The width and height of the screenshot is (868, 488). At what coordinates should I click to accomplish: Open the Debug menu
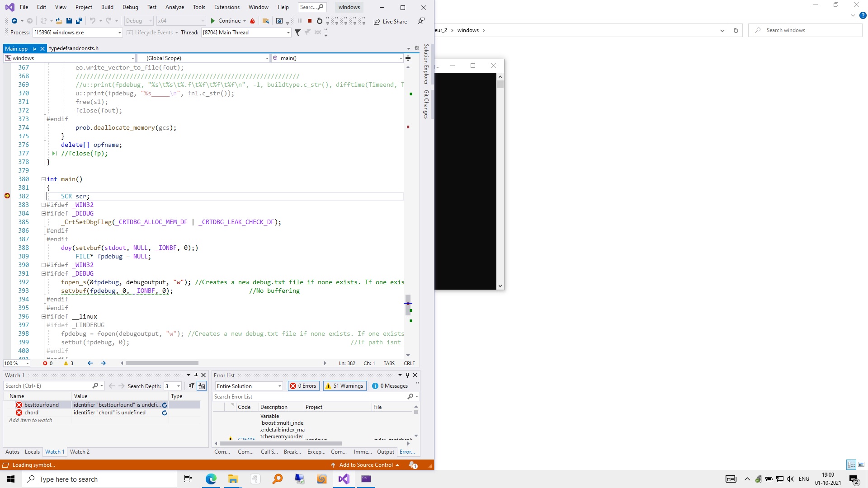point(130,7)
